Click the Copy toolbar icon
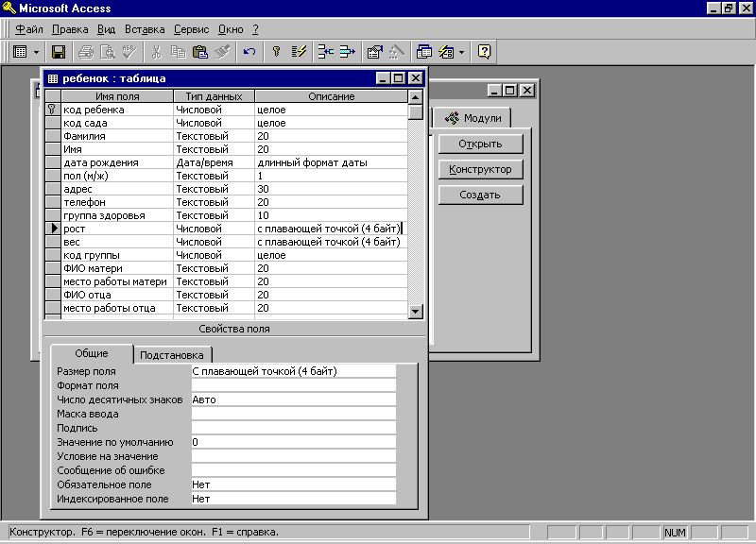Screen dimensions: 756x544 (x=178, y=52)
